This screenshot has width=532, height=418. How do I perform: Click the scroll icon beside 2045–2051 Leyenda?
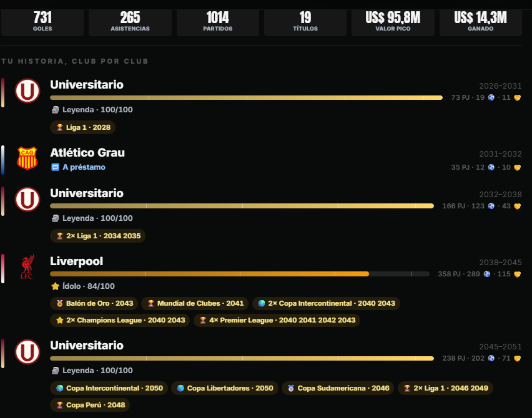click(55, 371)
